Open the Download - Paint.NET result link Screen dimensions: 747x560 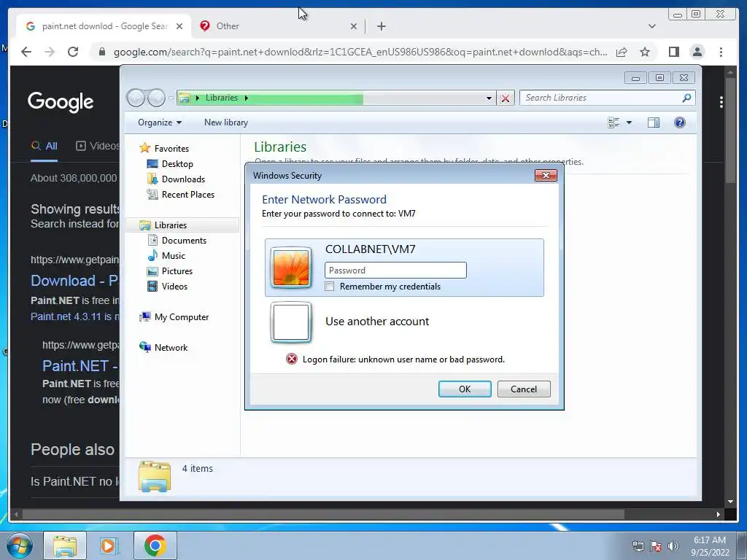coord(75,281)
